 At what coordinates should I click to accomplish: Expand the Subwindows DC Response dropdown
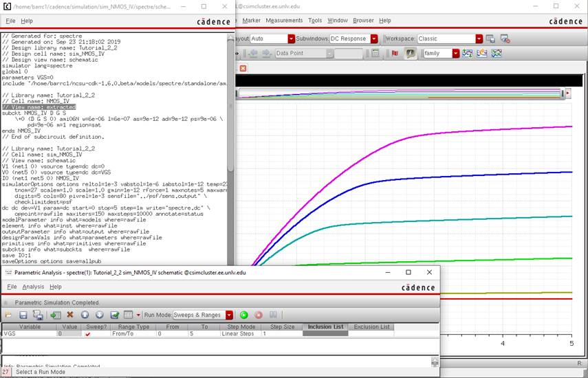pos(374,38)
